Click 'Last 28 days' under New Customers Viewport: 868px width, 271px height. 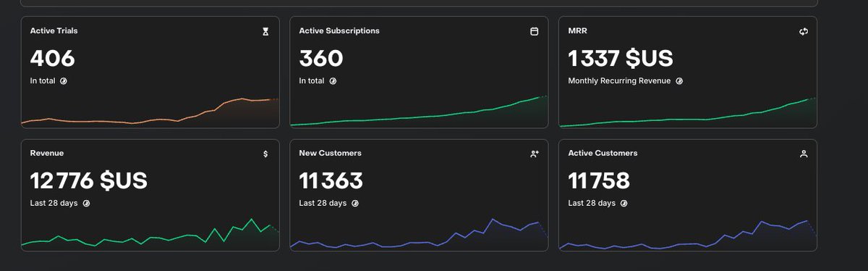click(x=323, y=204)
